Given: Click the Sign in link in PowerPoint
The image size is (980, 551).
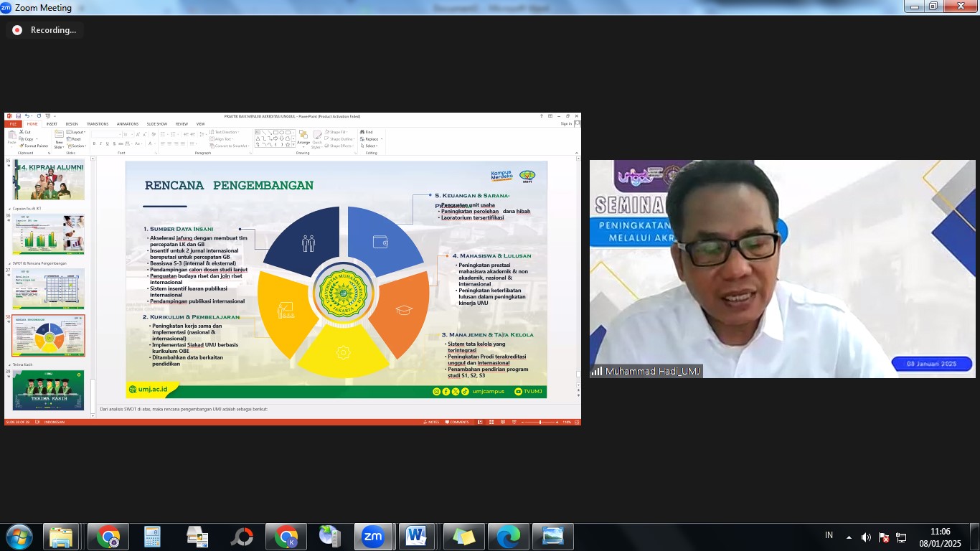Looking at the screenshot, I should coord(566,124).
